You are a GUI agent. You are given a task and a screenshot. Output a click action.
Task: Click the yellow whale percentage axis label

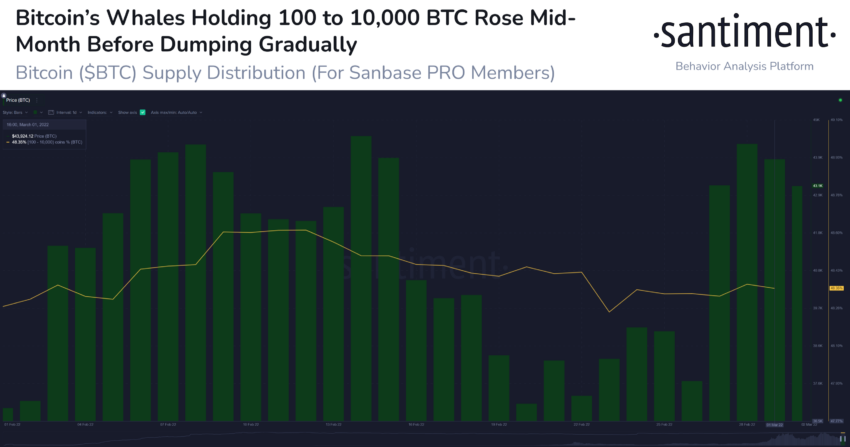[x=836, y=288]
